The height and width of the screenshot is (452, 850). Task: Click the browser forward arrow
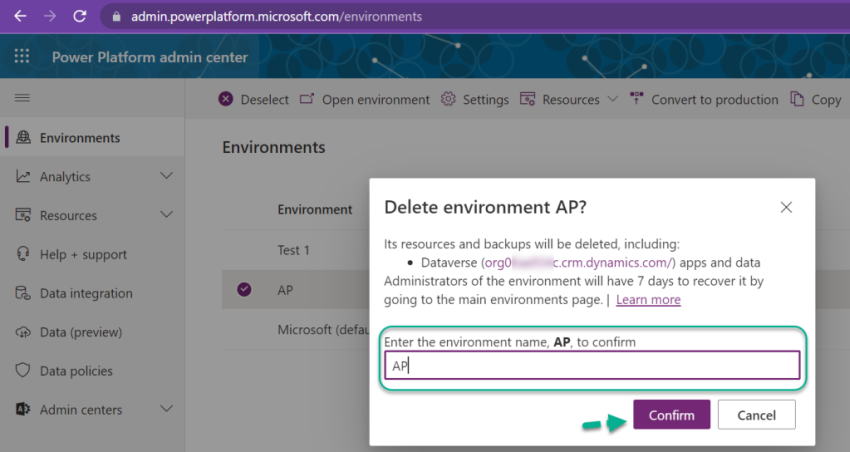[x=50, y=16]
